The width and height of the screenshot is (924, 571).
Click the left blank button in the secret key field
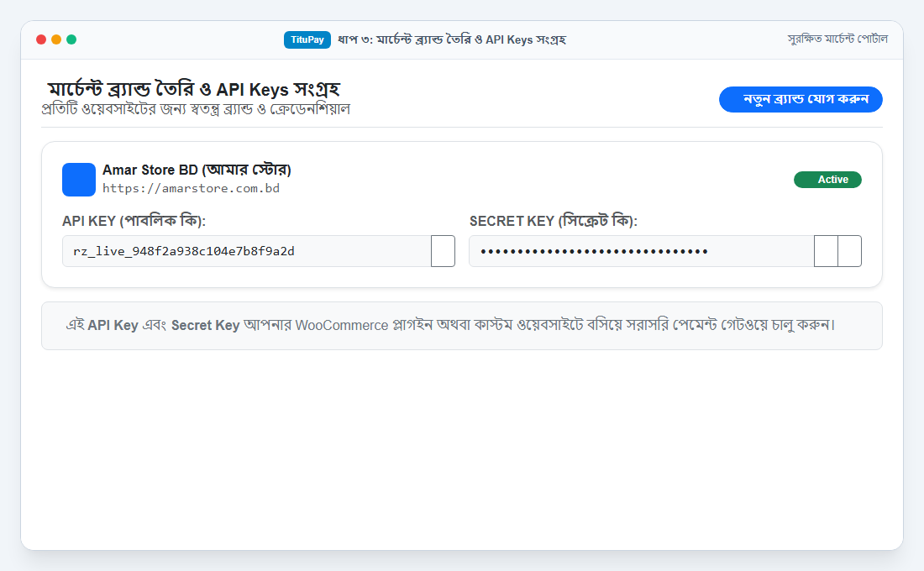[x=826, y=251]
